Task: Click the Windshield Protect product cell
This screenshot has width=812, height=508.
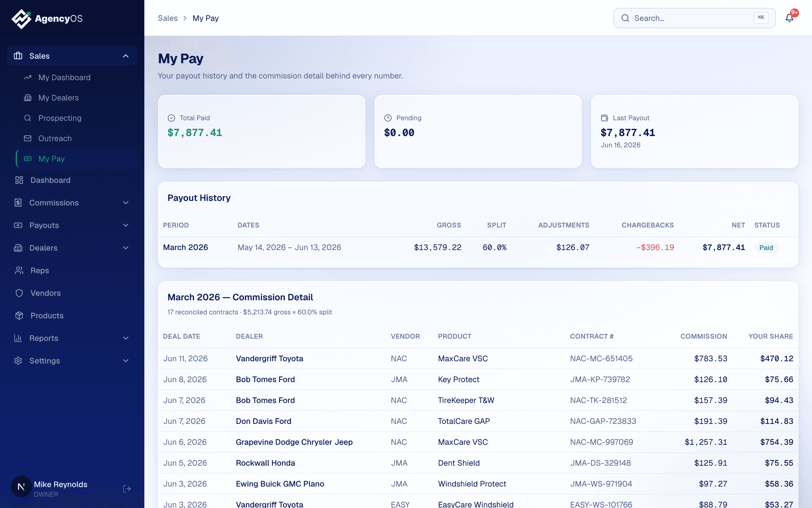Action: pyautogui.click(x=472, y=484)
